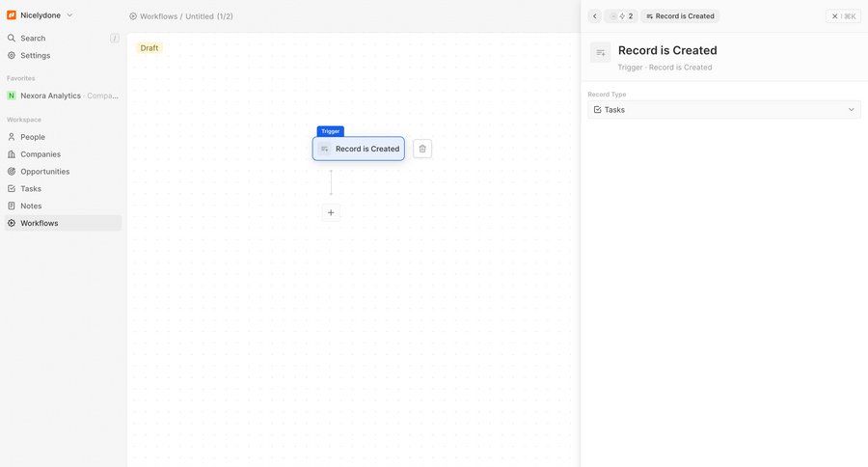The height and width of the screenshot is (467, 868).
Task: Click the back arrow in the side panel
Action: [594, 16]
